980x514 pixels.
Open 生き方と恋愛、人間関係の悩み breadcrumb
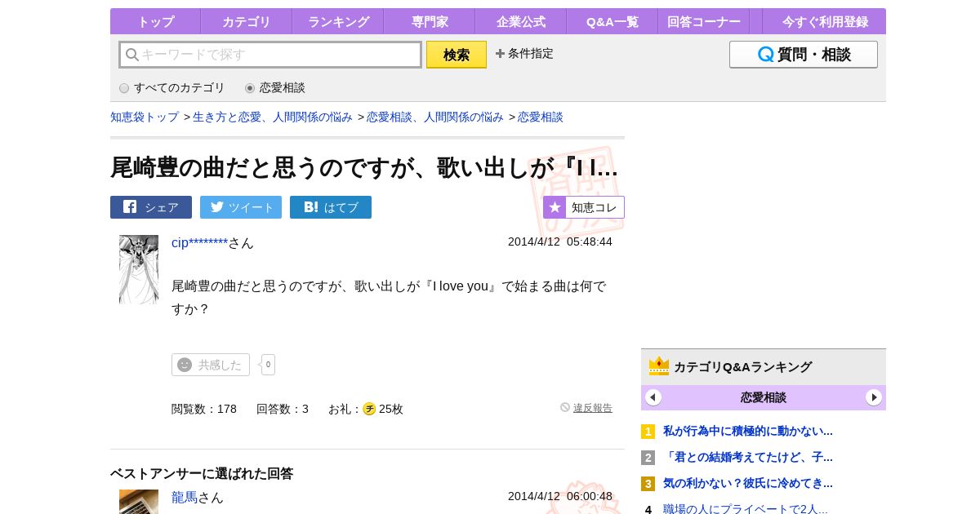pyautogui.click(x=273, y=117)
